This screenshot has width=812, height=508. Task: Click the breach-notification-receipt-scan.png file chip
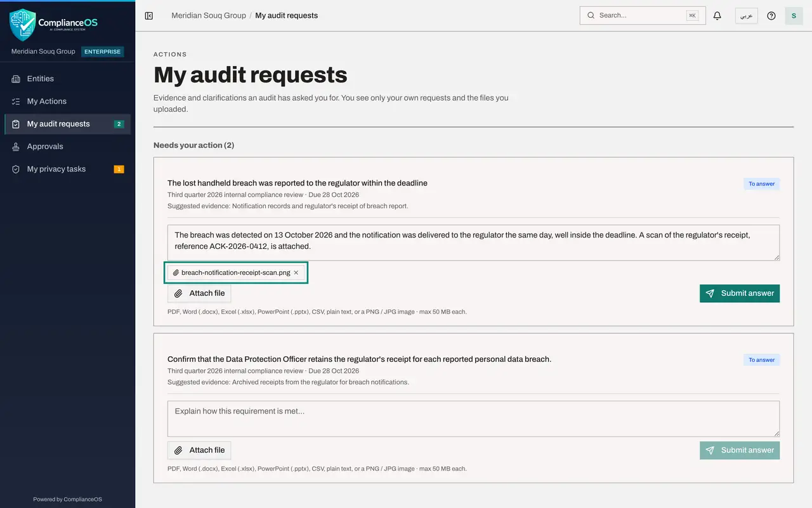236,272
